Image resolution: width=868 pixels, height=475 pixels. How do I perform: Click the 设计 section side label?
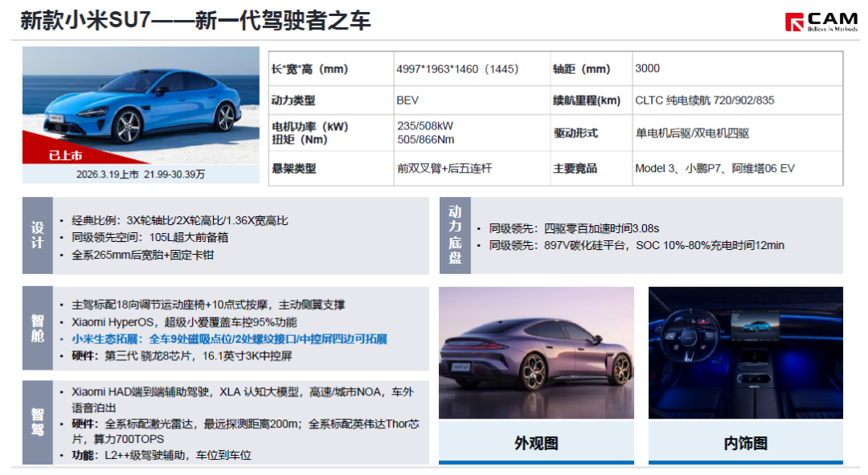(x=38, y=235)
